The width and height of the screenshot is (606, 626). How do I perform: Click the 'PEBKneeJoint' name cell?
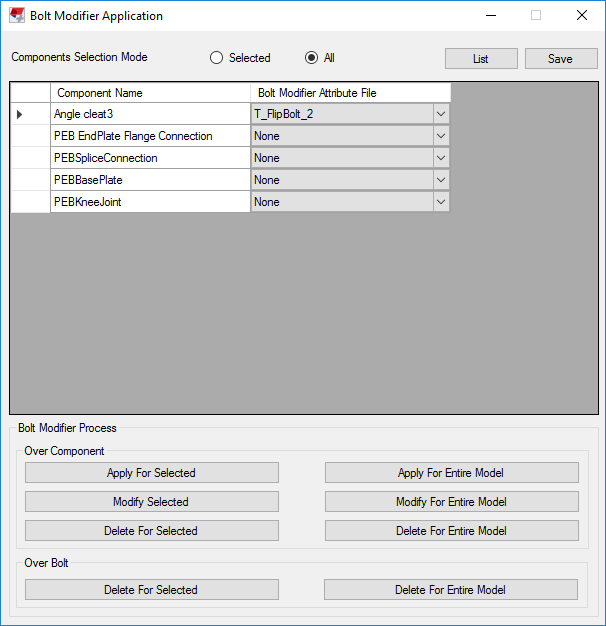tap(151, 202)
